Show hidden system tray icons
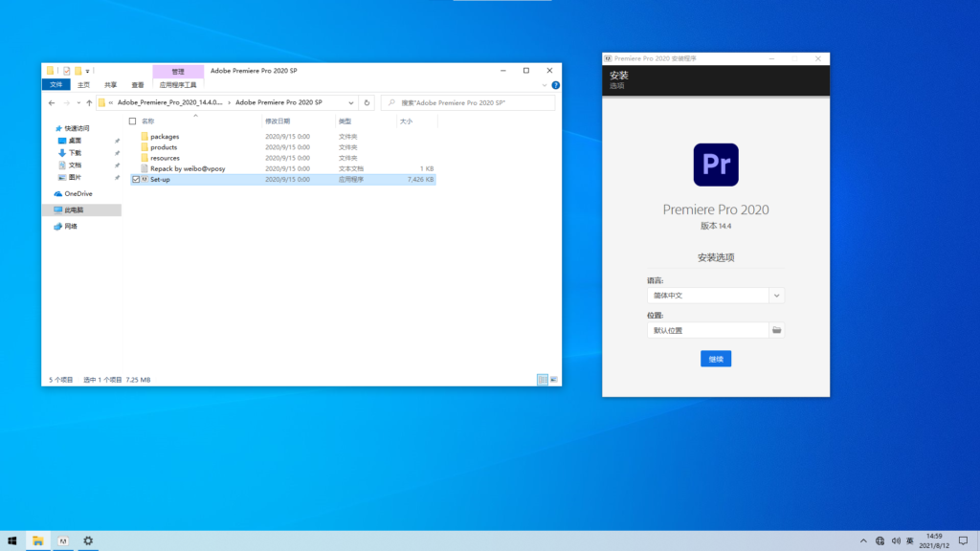The image size is (980, 551). (x=863, y=541)
